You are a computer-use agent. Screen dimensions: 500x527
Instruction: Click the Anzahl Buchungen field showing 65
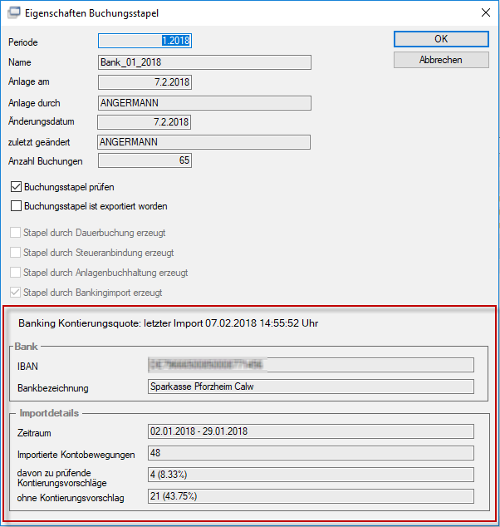(x=145, y=160)
